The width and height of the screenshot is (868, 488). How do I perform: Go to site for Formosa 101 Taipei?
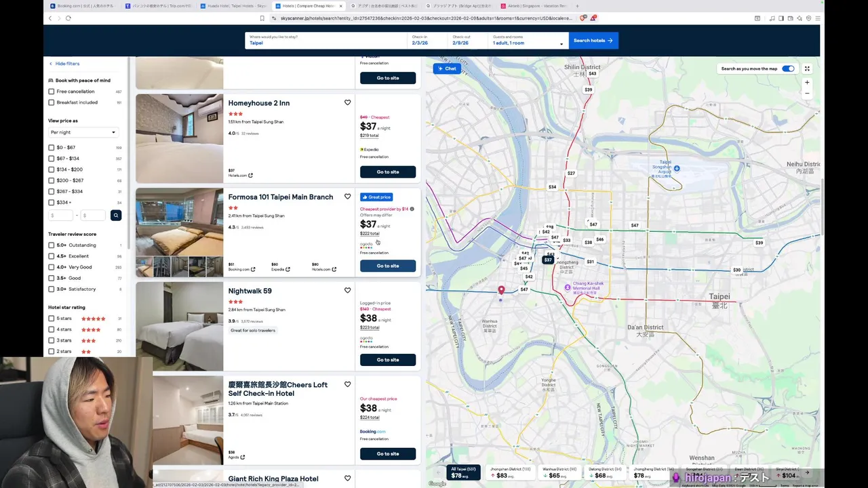point(388,266)
